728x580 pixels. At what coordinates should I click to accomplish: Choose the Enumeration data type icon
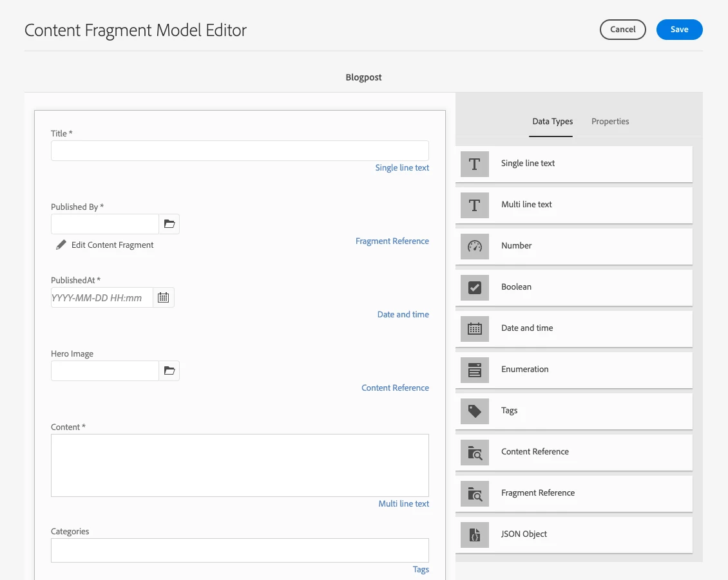475,370
